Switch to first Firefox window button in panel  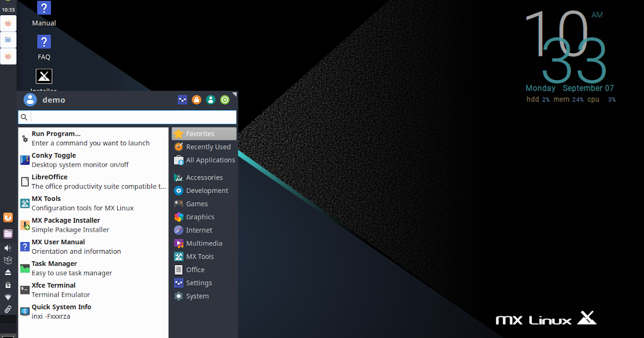(8, 23)
